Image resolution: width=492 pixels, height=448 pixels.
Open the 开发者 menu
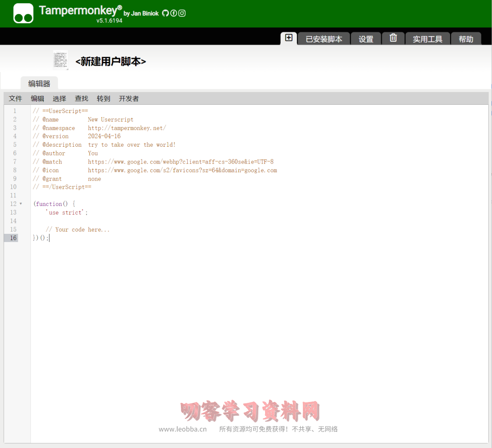(x=128, y=98)
